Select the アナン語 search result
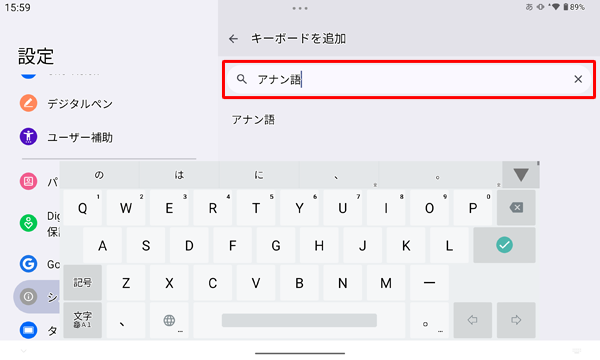 tap(253, 120)
